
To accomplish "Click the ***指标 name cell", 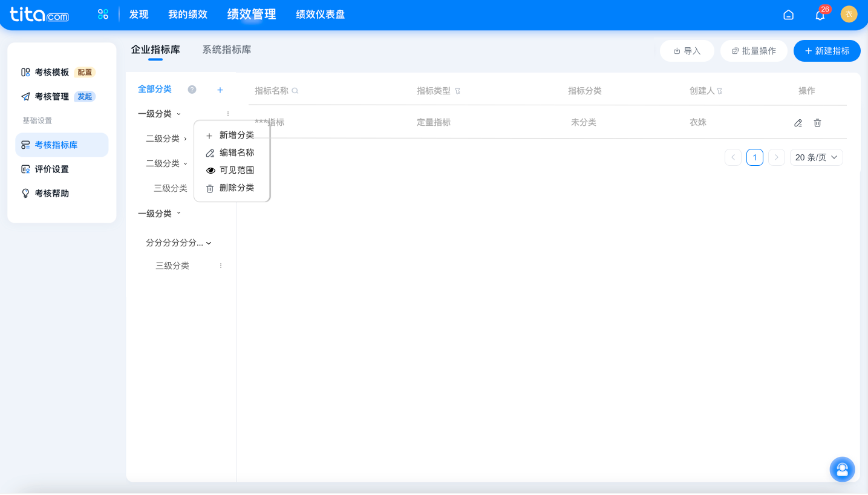I will 269,122.
